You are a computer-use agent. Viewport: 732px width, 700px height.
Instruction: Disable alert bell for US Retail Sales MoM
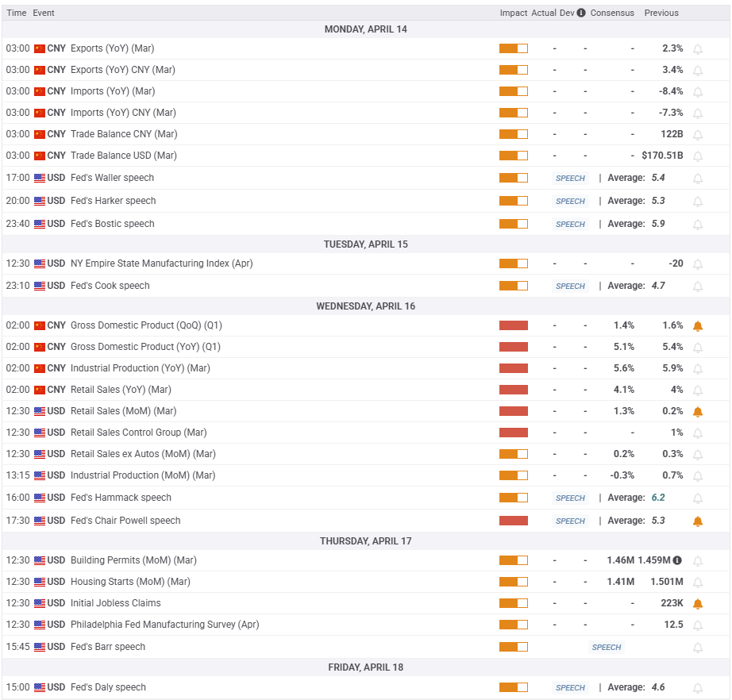click(698, 412)
